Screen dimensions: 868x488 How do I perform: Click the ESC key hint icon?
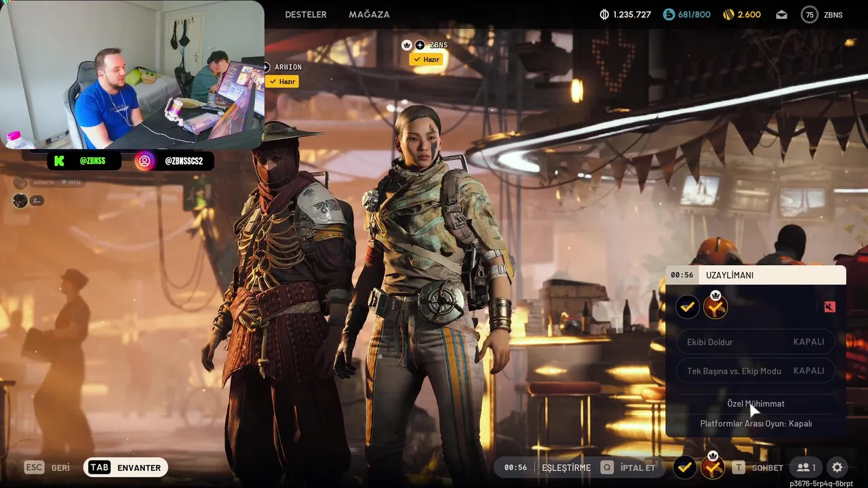coord(35,467)
